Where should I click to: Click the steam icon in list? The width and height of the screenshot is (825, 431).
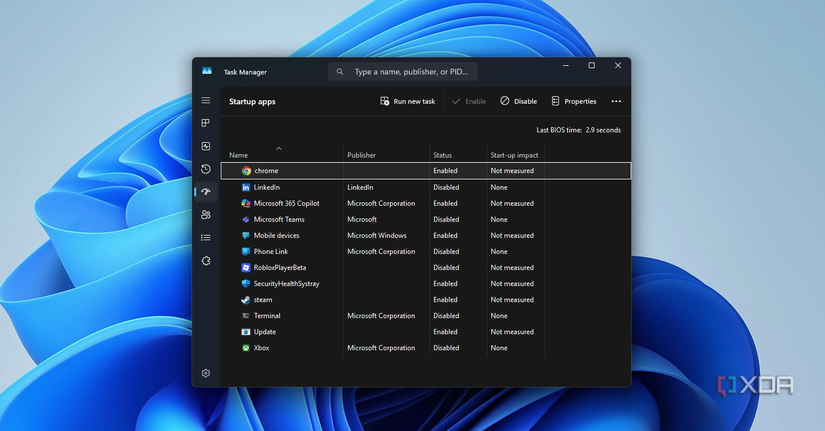tap(246, 299)
